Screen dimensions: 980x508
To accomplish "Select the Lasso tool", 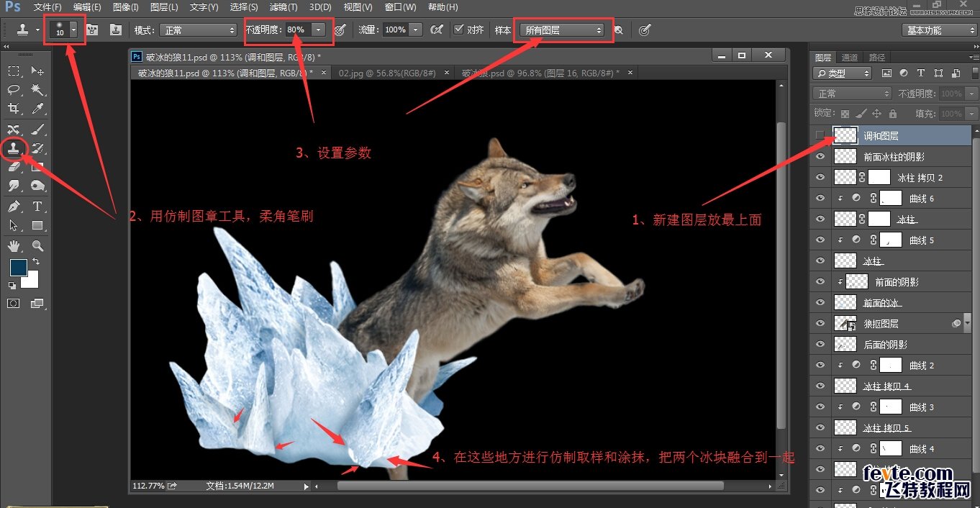I will (14, 89).
